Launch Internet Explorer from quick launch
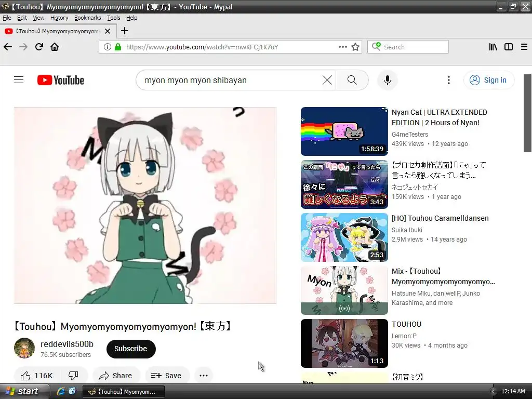 [61, 391]
